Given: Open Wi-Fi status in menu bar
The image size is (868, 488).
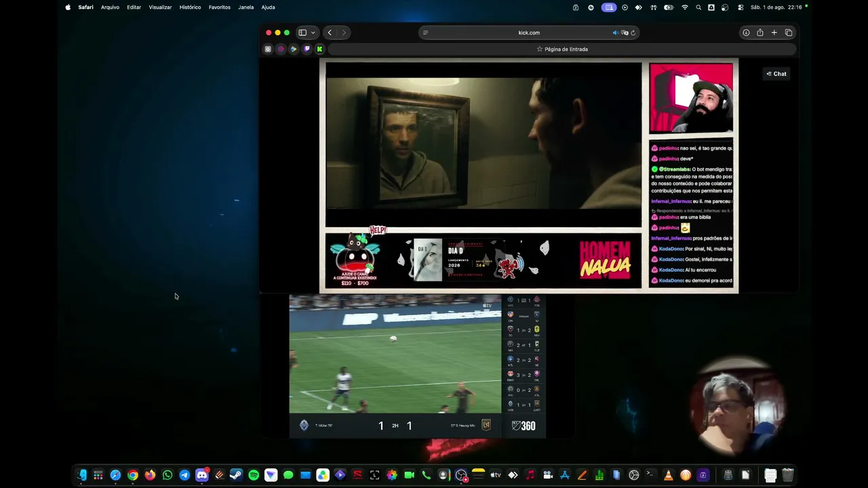Looking at the screenshot, I should point(685,7).
